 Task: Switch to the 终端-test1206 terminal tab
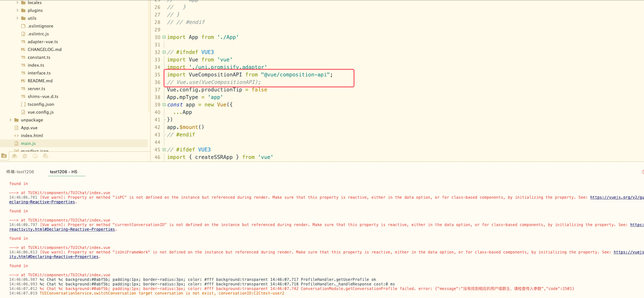click(20, 172)
